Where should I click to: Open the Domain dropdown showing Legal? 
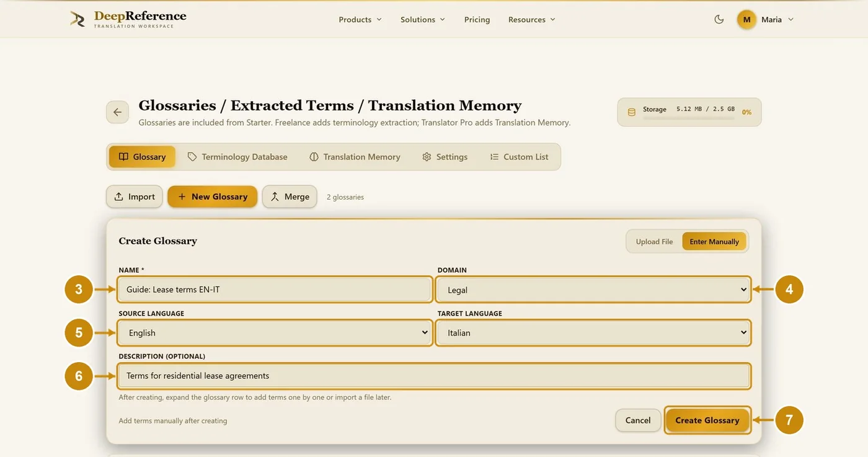(594, 290)
